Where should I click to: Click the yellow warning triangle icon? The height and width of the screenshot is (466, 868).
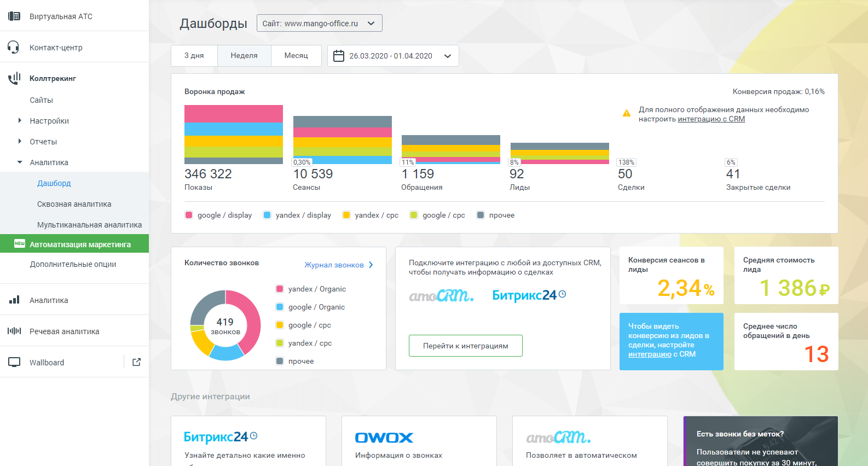627,113
